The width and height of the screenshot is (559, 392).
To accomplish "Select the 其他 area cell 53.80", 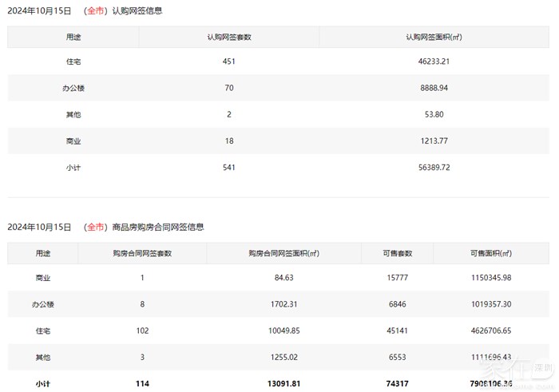I will coord(434,114).
